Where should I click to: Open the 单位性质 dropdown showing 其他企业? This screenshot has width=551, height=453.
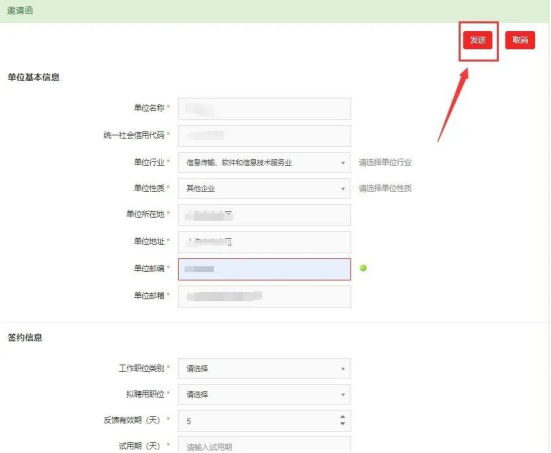point(264,188)
